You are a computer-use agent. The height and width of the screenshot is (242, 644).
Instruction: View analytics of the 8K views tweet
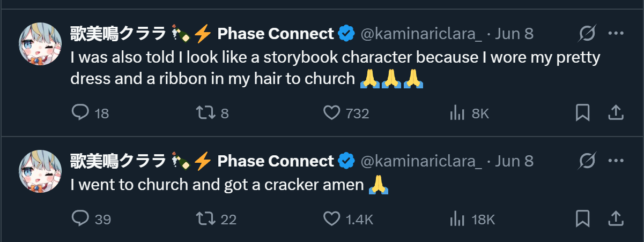coord(456,113)
